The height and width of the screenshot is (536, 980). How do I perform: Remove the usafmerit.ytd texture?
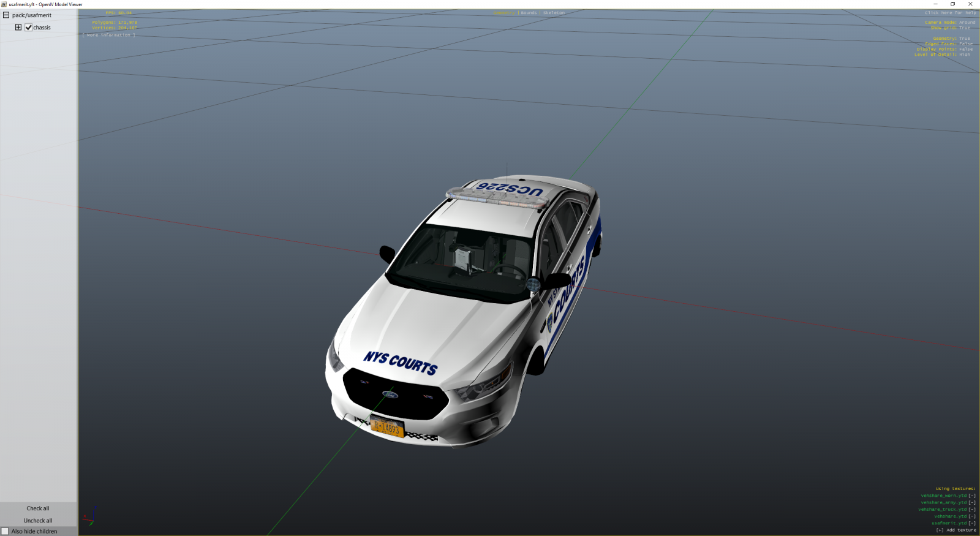coord(972,523)
